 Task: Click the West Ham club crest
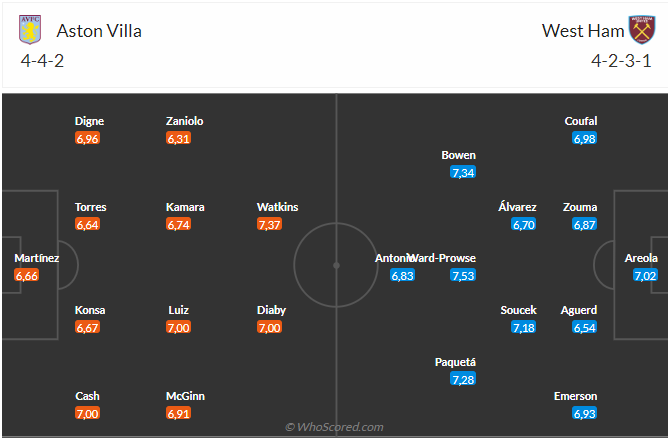pos(639,29)
